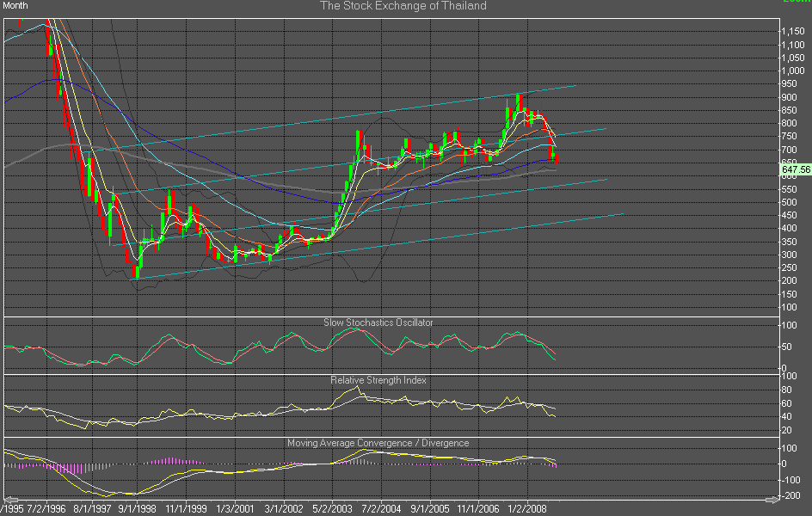The height and width of the screenshot is (516, 812).
Task: Click the 1/3/2001 date label
Action: (x=235, y=509)
